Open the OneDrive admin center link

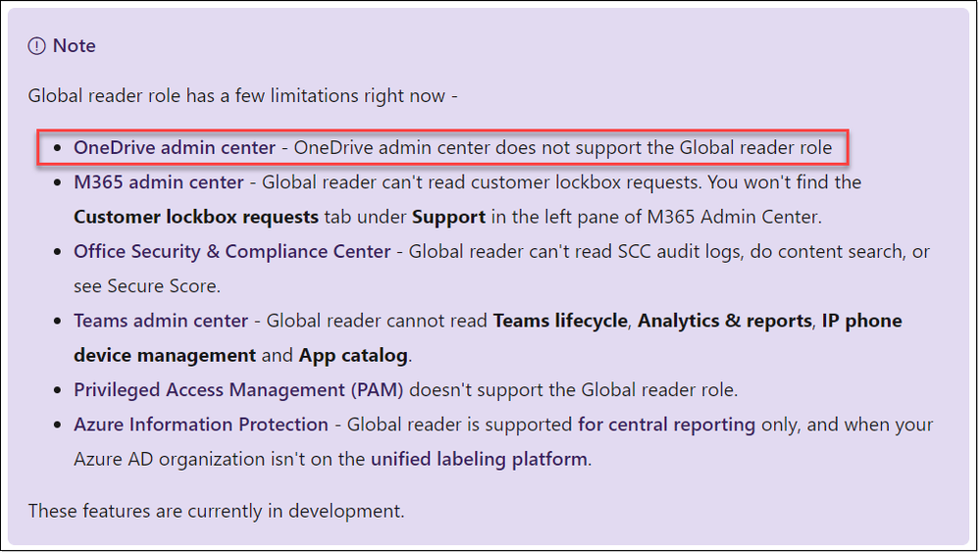pyautogui.click(x=175, y=148)
